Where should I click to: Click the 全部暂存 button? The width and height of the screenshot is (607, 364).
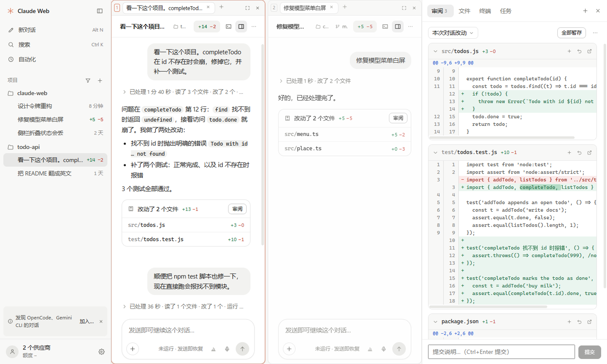click(x=571, y=33)
